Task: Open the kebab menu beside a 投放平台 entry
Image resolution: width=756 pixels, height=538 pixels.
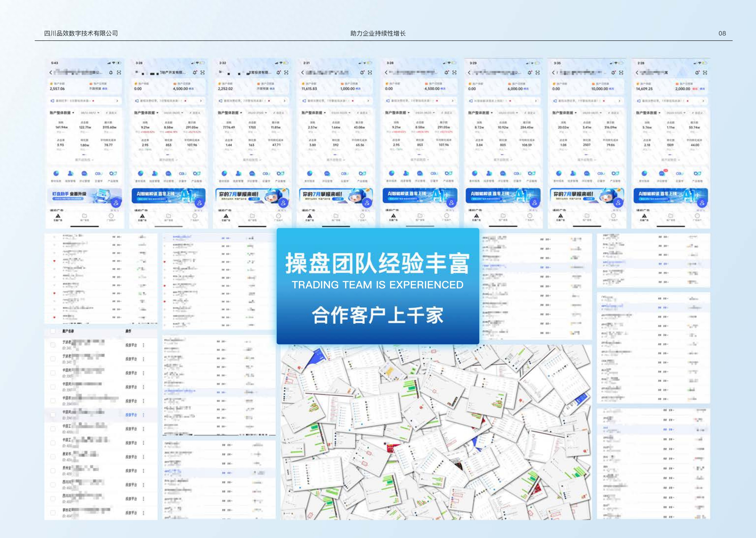Action: pos(144,345)
